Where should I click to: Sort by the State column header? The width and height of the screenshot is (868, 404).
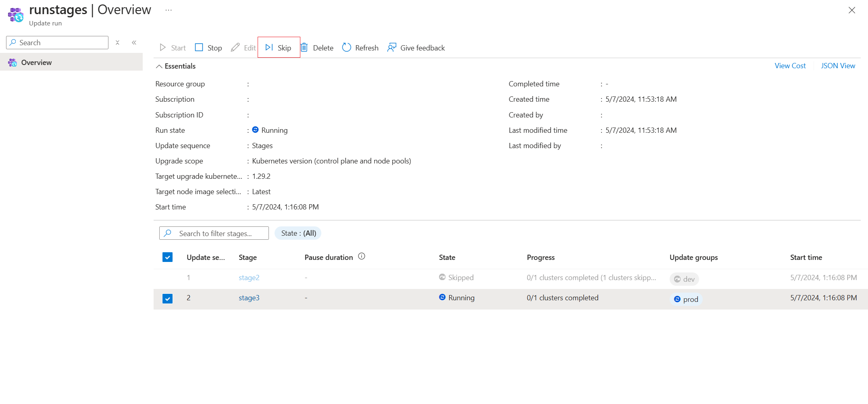pyautogui.click(x=447, y=257)
